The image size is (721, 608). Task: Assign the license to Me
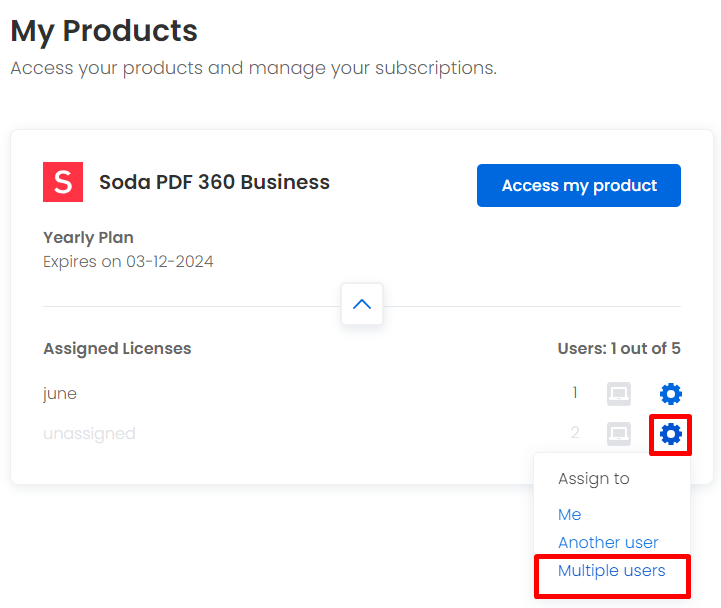click(569, 514)
